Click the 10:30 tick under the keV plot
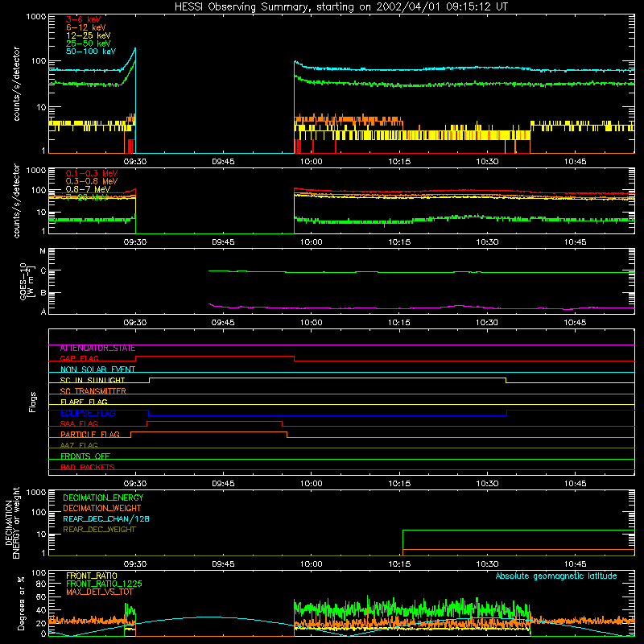 [487, 162]
